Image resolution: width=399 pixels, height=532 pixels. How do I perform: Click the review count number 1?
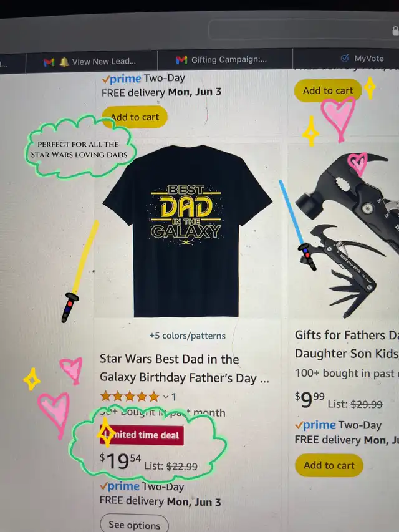pos(174,397)
